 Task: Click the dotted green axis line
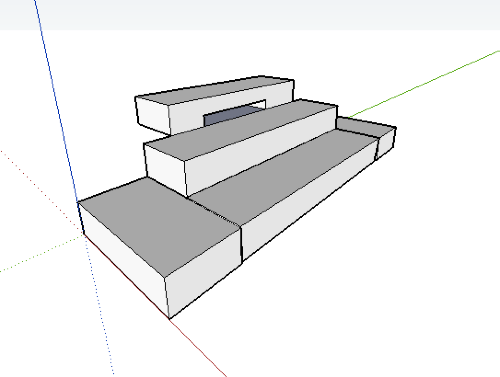coord(42,253)
